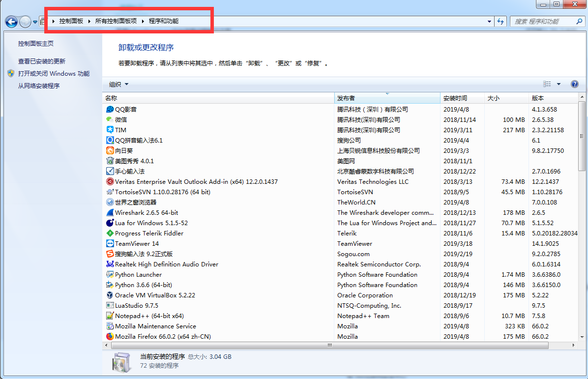The height and width of the screenshot is (379, 588).
Task: Sort by the 大小 column header
Action: point(506,98)
